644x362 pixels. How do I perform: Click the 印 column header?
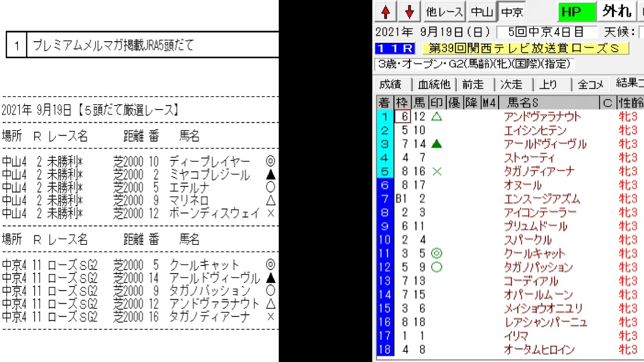click(436, 103)
